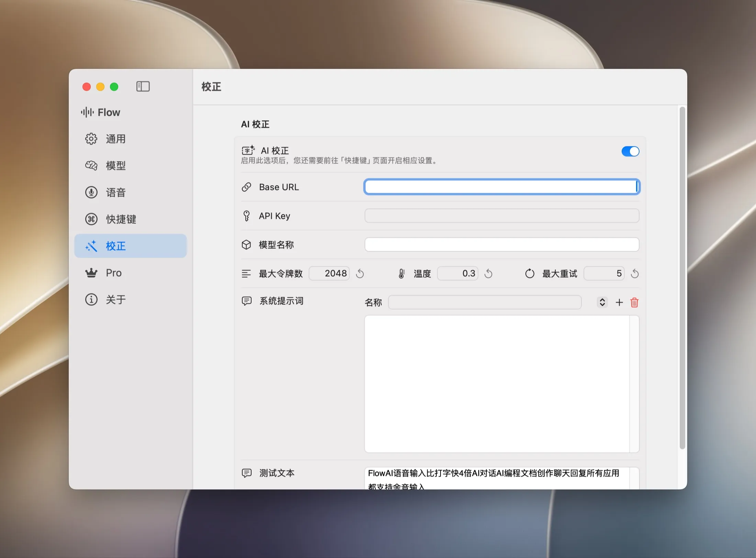The image size is (756, 558).
Task: Reset 温度 to its default value
Action: click(488, 274)
